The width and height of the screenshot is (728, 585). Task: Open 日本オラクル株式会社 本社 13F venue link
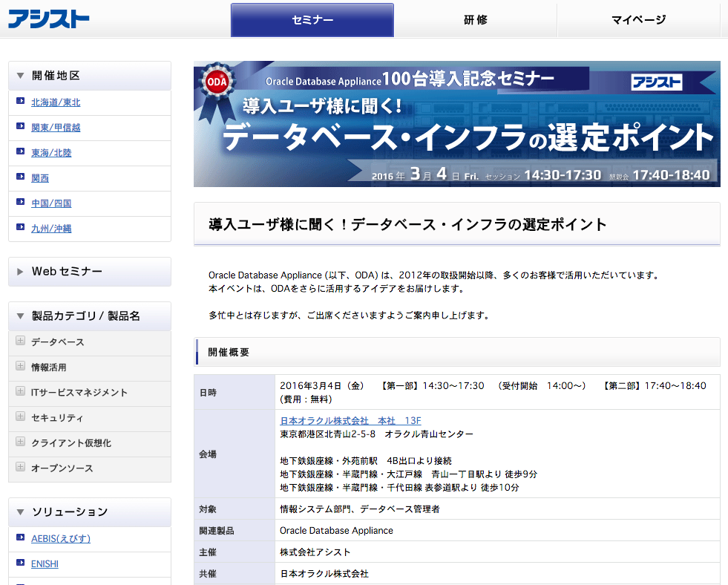click(x=350, y=421)
